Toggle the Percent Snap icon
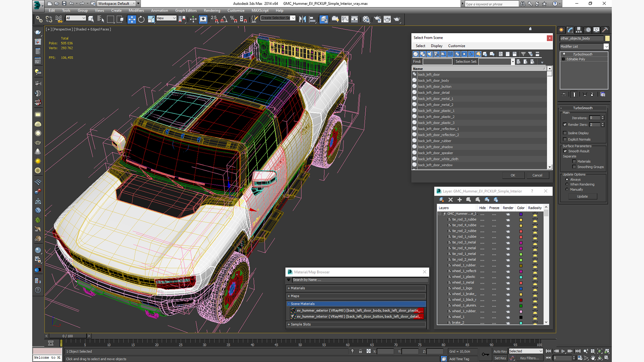The width and height of the screenshot is (644, 362). (x=234, y=19)
